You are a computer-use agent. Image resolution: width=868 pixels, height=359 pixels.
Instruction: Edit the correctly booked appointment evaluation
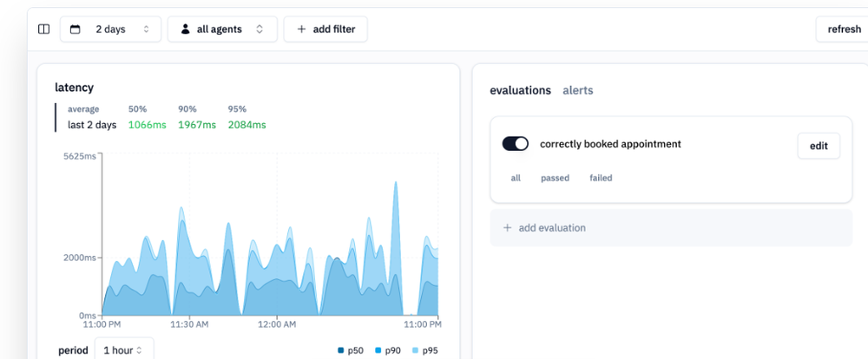pos(819,146)
